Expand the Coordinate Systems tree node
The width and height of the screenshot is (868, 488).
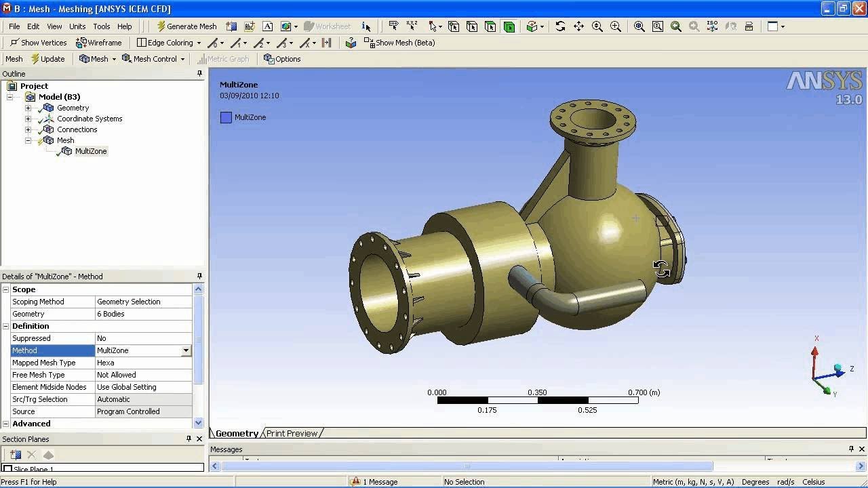pos(28,119)
